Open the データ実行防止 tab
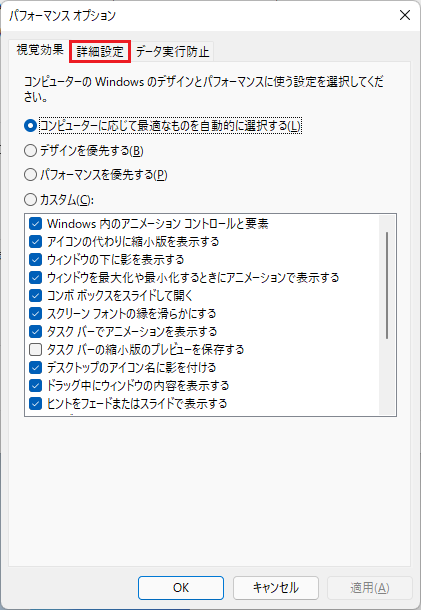The width and height of the screenshot is (421, 610). (172, 51)
